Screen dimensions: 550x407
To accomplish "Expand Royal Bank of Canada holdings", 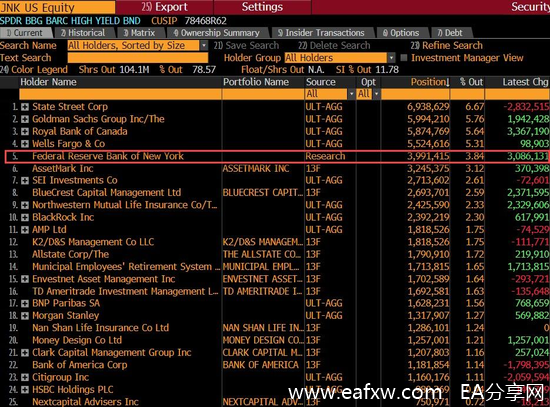I will click(25, 132).
